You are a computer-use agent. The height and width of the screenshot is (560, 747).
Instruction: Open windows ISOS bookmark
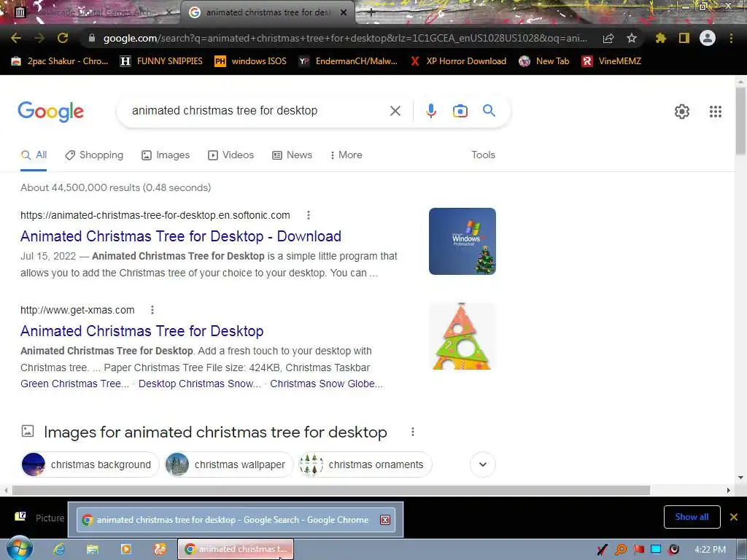(251, 61)
